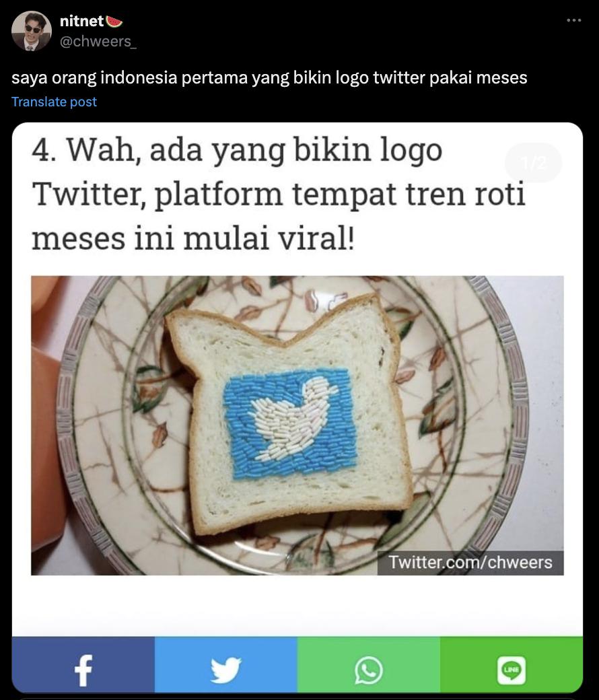This screenshot has width=599, height=700.
Task: Click the nitnet display name
Action: pos(81,21)
